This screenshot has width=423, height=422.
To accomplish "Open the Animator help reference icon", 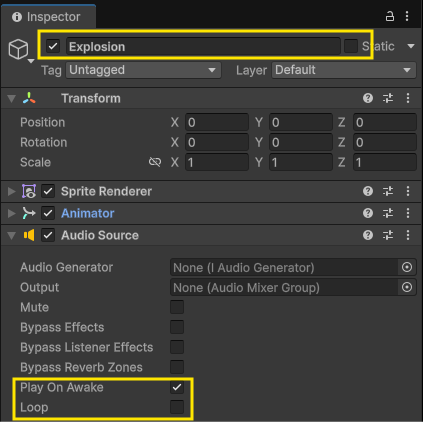I will [368, 213].
